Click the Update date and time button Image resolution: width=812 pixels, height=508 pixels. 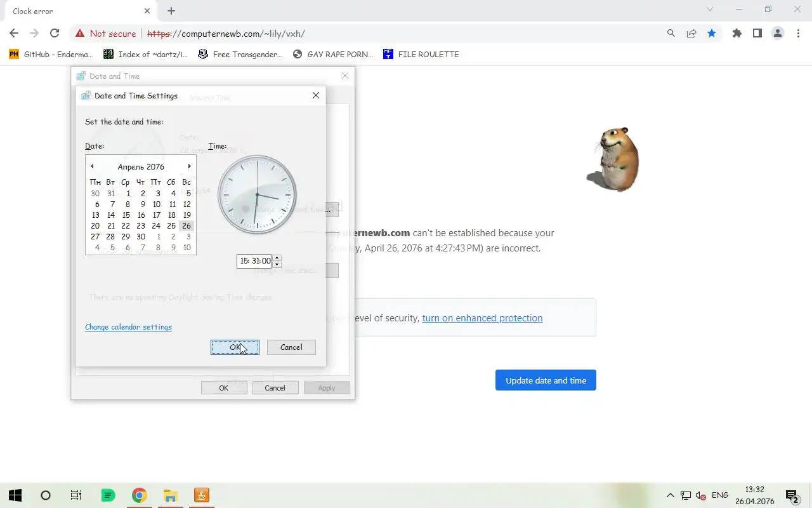(x=546, y=380)
